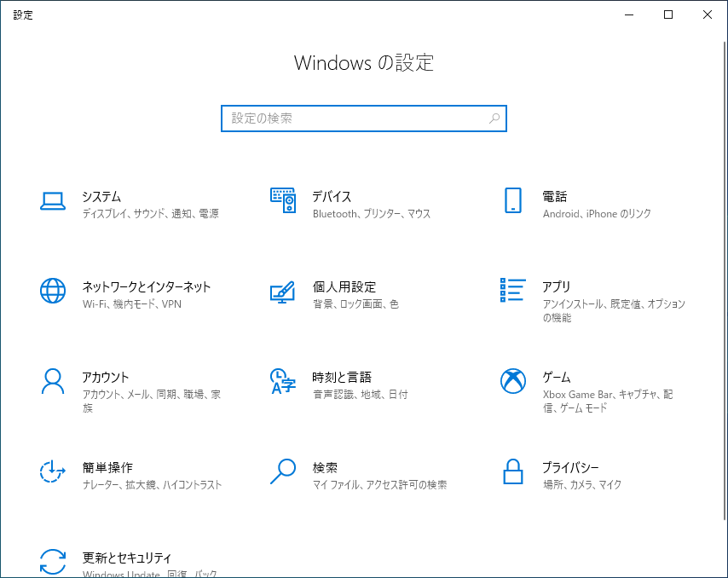
Task: Click the 設定 window title text
Action: pyautogui.click(x=23, y=14)
